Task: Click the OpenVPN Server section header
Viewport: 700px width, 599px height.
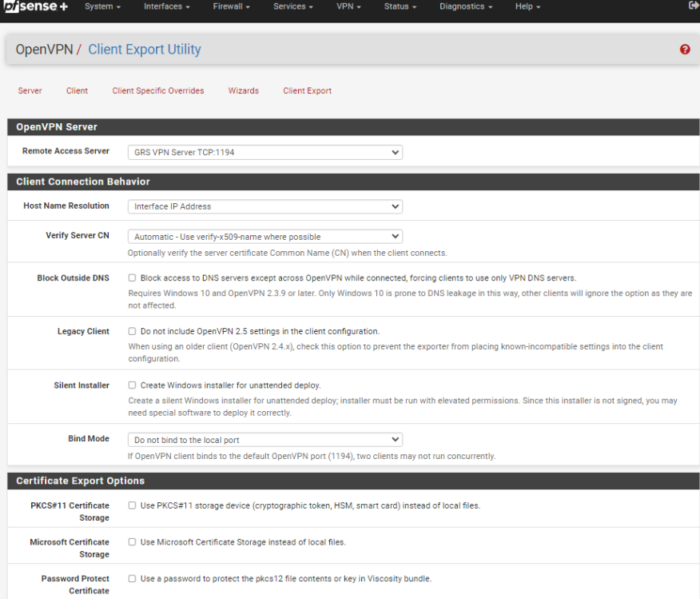Action: (353, 127)
